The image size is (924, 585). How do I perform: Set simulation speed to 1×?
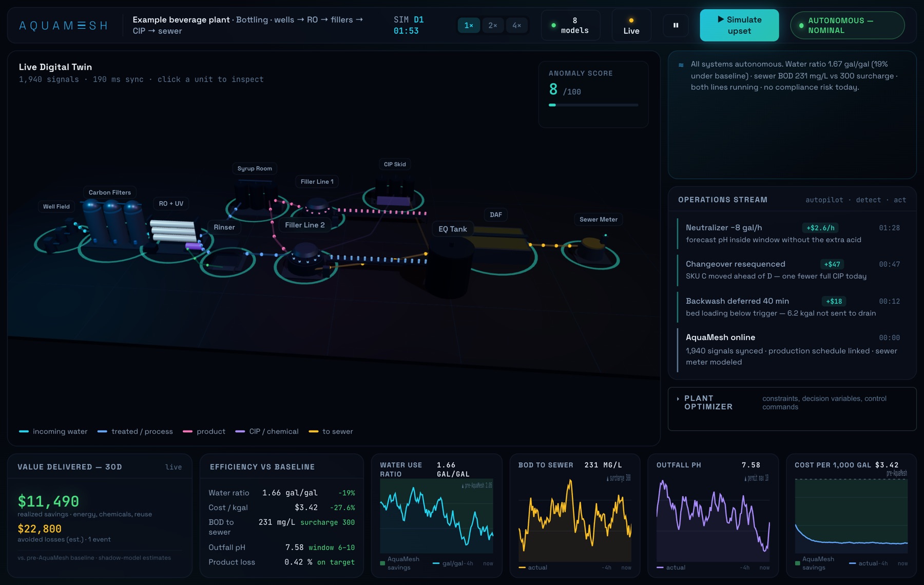(469, 25)
